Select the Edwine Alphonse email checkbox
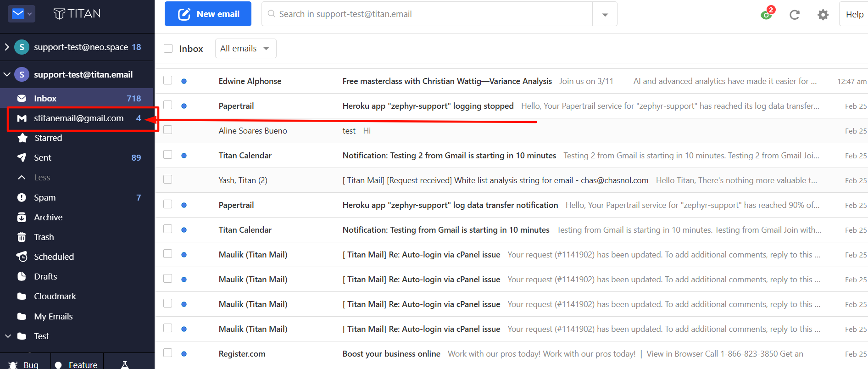Viewport: 868px width, 369px height. 168,80
